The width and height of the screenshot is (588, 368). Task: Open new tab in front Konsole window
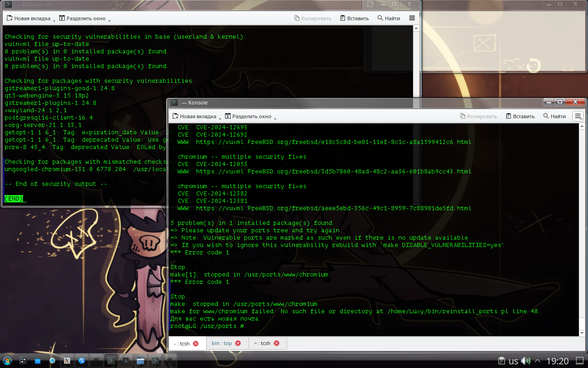tap(194, 116)
